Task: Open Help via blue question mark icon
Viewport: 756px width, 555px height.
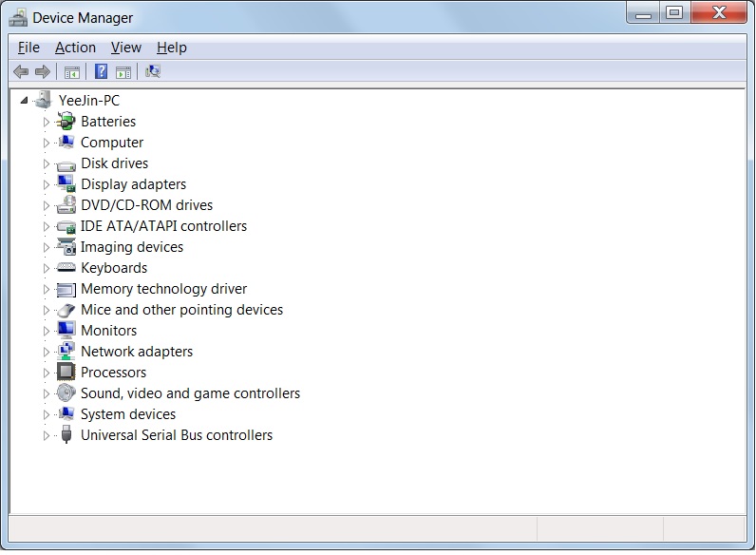Action: pos(101,71)
